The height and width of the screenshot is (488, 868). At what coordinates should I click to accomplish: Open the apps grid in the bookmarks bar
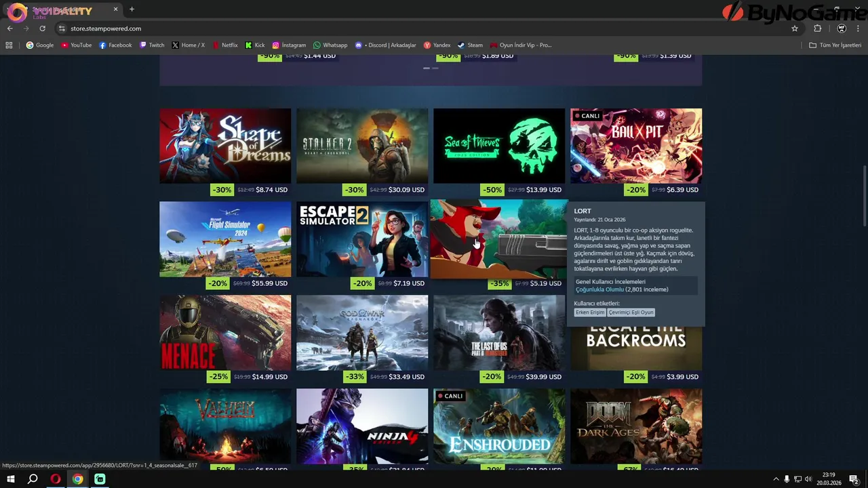click(x=9, y=45)
